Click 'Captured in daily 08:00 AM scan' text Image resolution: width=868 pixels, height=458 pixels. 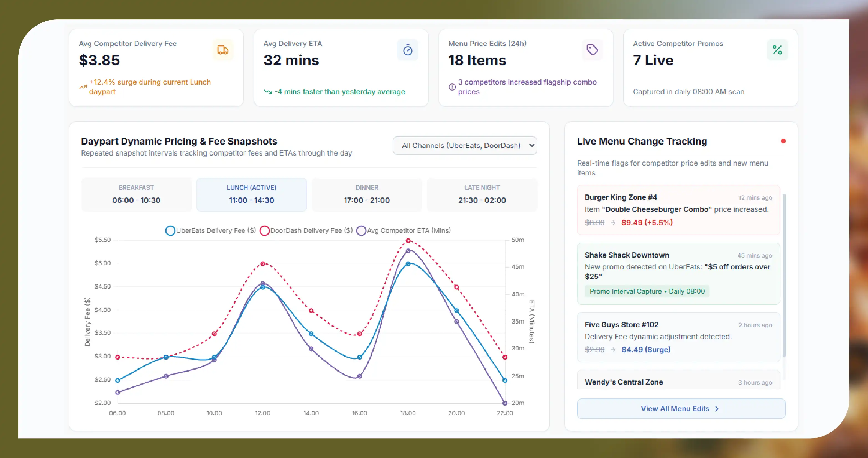(x=688, y=92)
